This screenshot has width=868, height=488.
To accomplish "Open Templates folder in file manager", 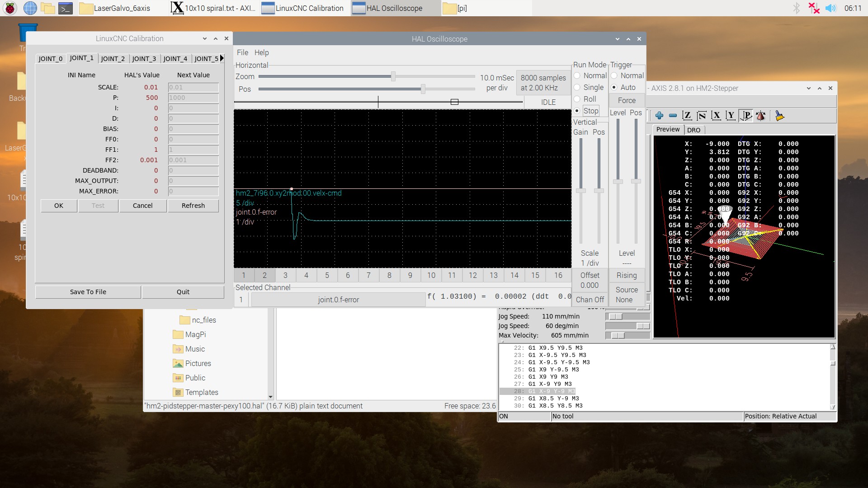I will pos(196,392).
